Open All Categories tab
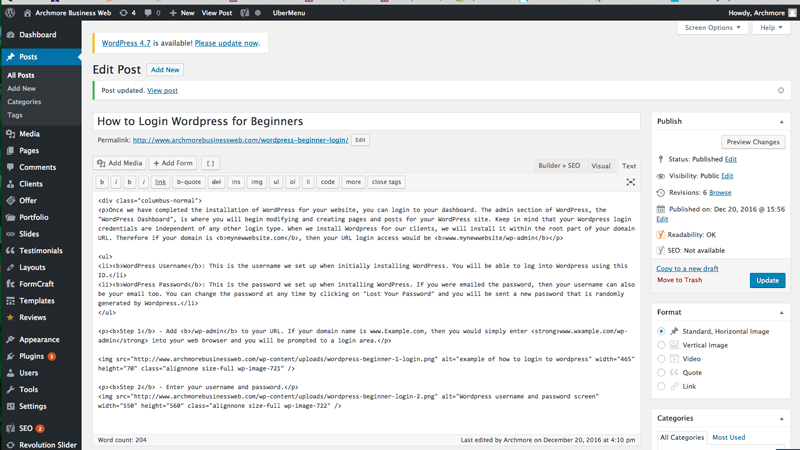 coord(682,437)
